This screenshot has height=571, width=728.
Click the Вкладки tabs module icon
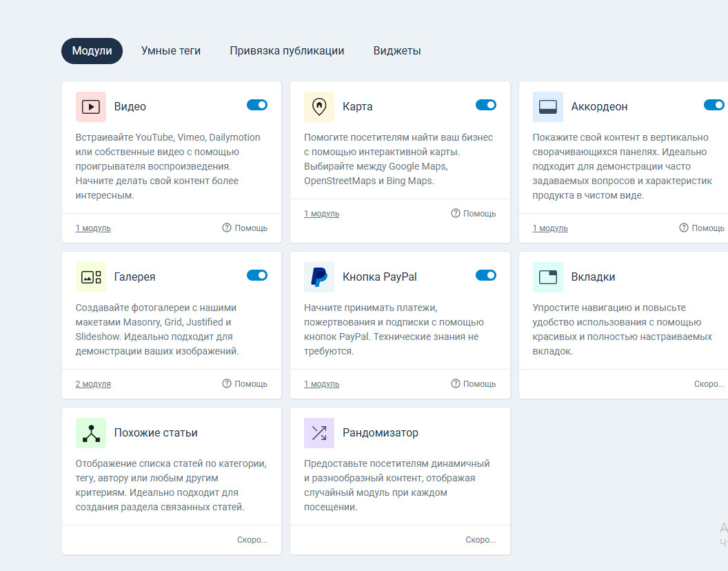click(548, 277)
